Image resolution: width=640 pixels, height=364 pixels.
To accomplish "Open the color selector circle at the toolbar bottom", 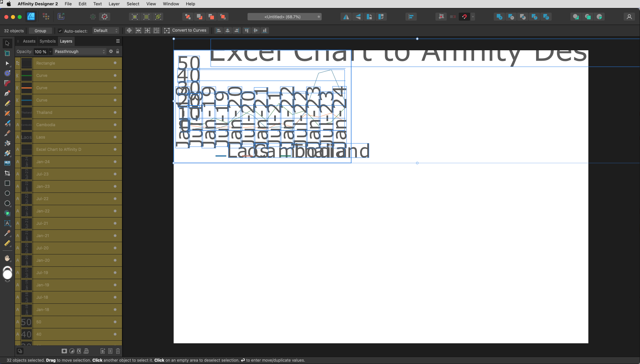I will tap(7, 273).
